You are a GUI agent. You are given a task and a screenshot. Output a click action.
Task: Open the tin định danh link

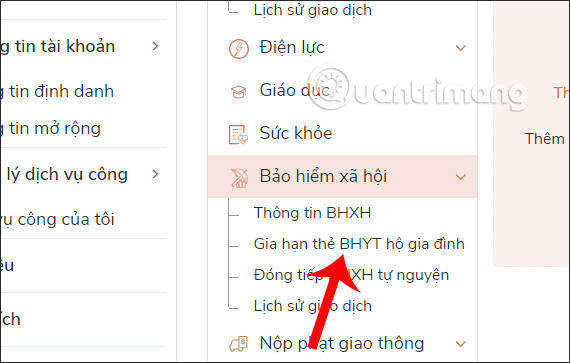(x=57, y=91)
